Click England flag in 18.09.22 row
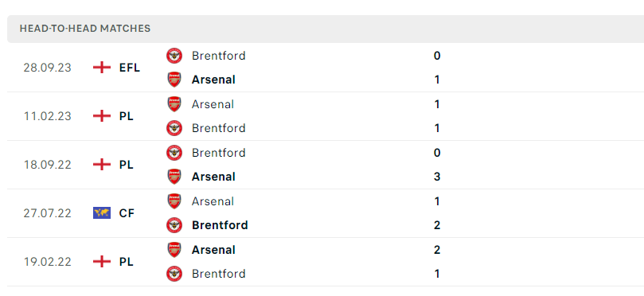Image resolution: width=644 pixels, height=296 pixels. coord(102,165)
